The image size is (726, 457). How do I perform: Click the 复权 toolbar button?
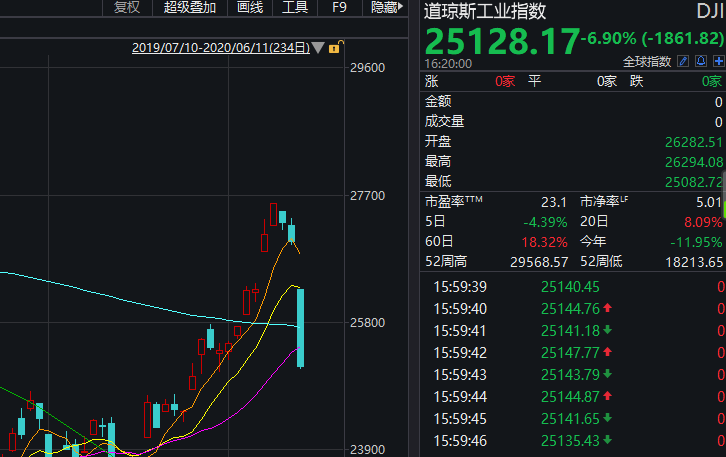[127, 7]
